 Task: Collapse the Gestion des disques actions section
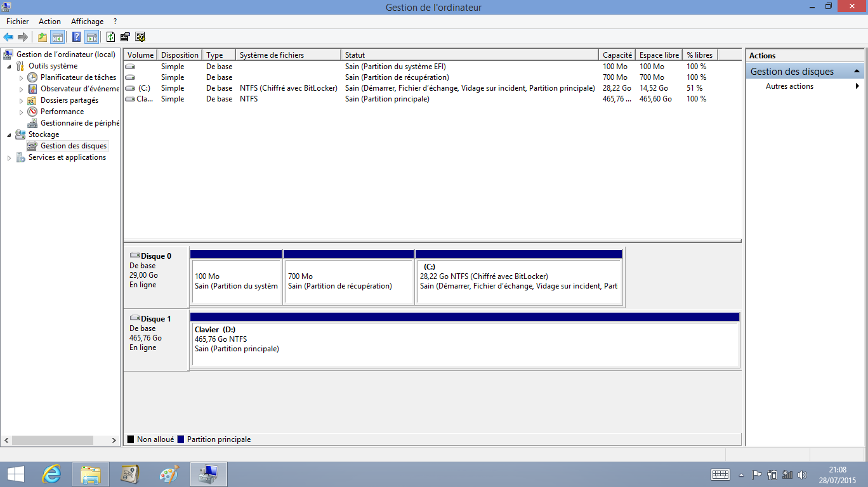857,72
